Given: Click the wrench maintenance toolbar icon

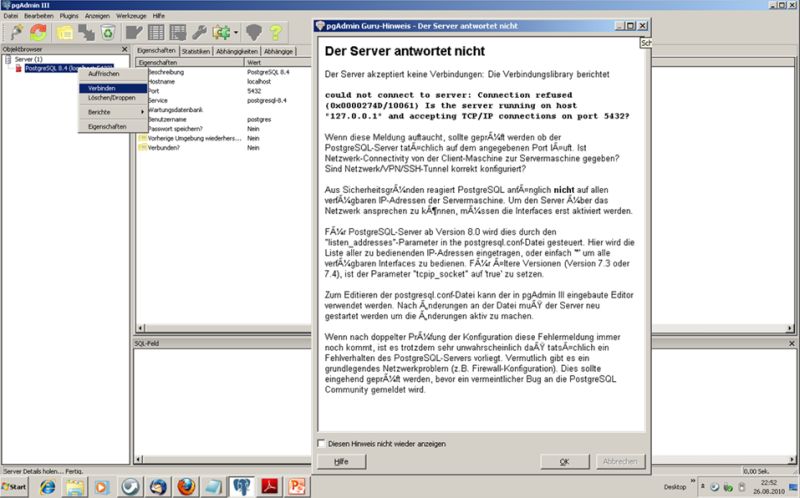Looking at the screenshot, I should coord(199,33).
